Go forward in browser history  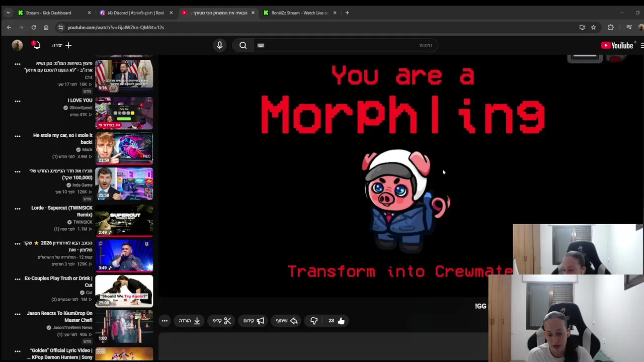click(x=21, y=27)
